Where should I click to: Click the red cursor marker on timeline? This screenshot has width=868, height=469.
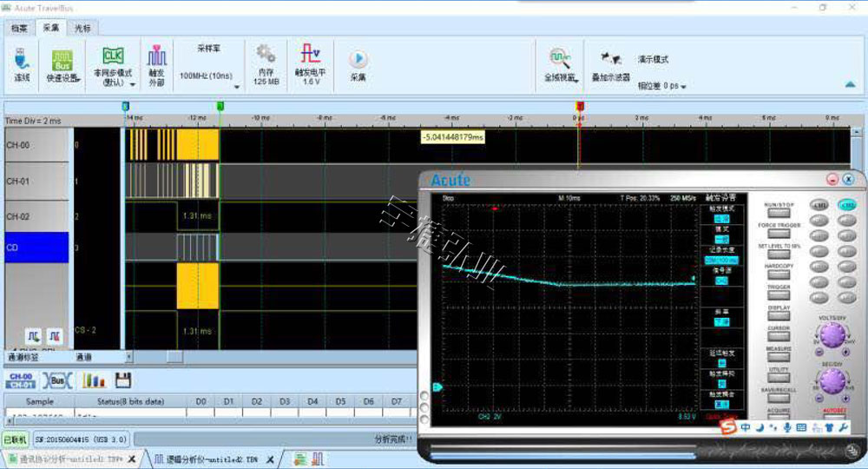click(x=580, y=106)
